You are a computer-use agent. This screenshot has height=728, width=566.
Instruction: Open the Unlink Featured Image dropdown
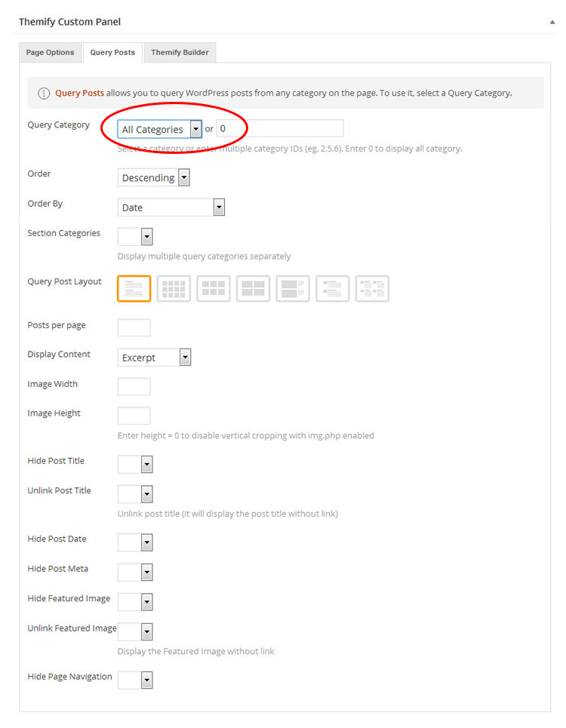pyautogui.click(x=135, y=631)
